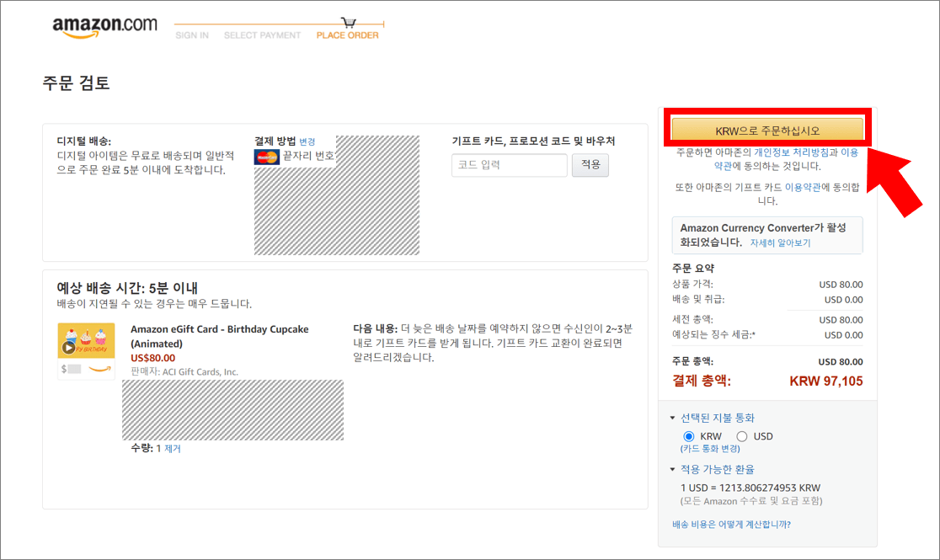This screenshot has width=940, height=560.
Task: Click the 예상 배송 시간: 5분 이내 heading
Action: [x=127, y=288]
